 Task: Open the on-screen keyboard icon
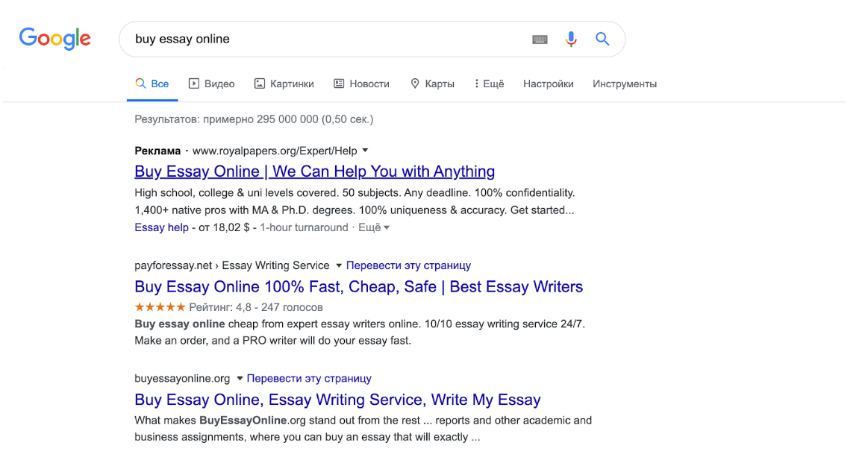[540, 40]
